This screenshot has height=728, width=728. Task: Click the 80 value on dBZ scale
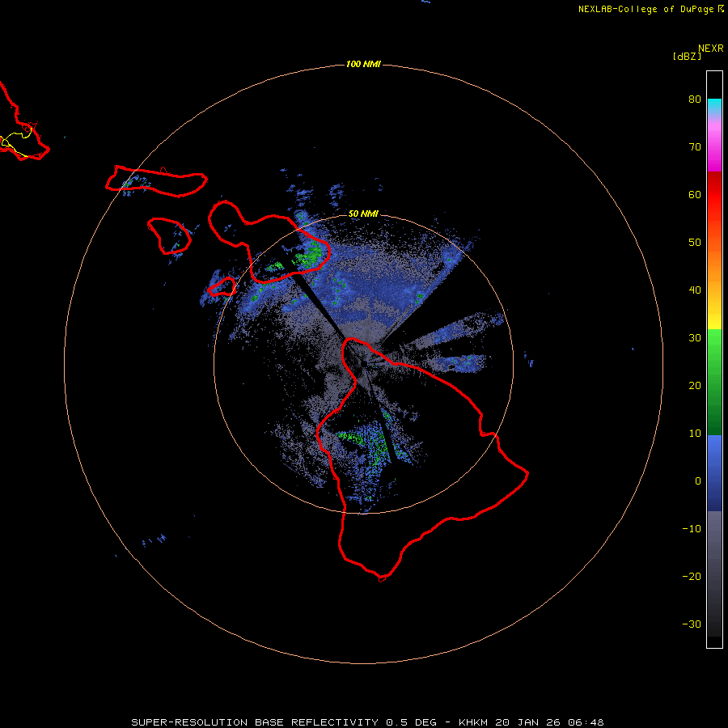[695, 99]
